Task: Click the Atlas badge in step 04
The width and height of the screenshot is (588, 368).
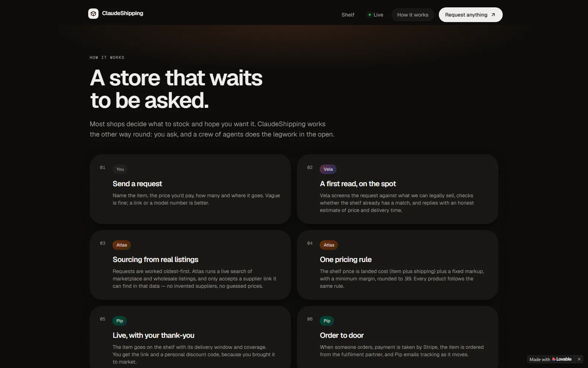Action: (329, 245)
